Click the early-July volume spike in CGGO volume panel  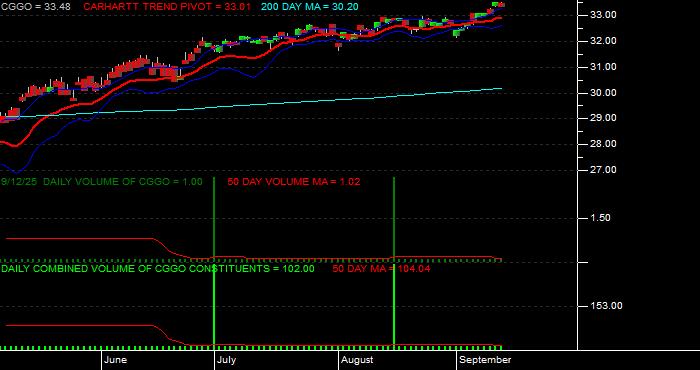coord(214,219)
